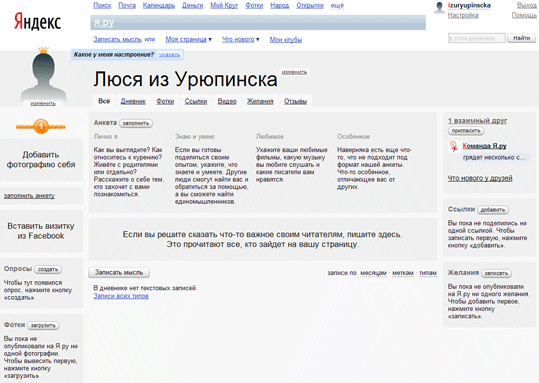Click the записать button in Желания
The width and height of the screenshot is (539, 383).
tap(496, 273)
